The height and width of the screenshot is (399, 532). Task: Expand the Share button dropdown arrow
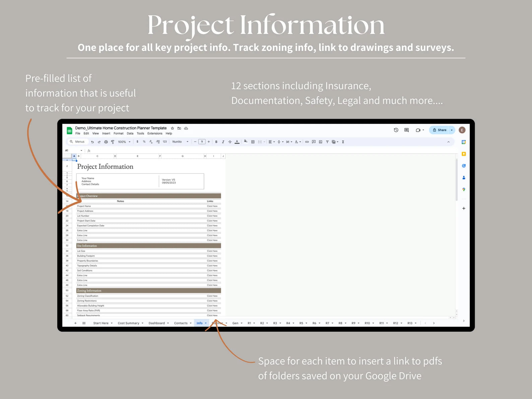click(452, 130)
